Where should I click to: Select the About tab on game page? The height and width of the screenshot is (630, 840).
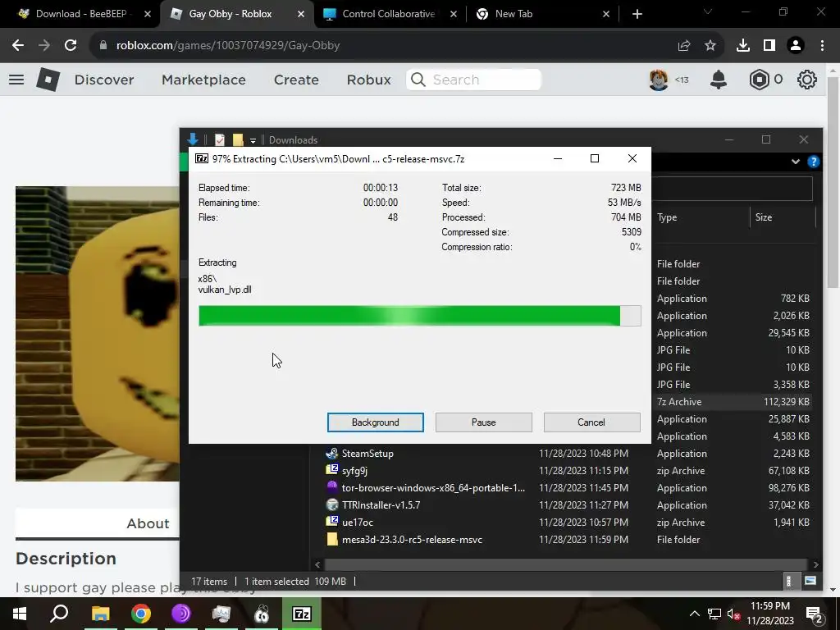coord(148,523)
